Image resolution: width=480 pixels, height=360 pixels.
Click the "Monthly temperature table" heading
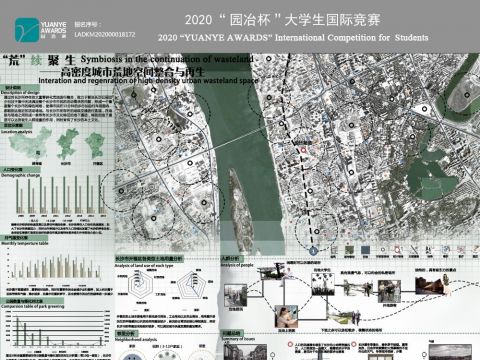(x=24, y=243)
